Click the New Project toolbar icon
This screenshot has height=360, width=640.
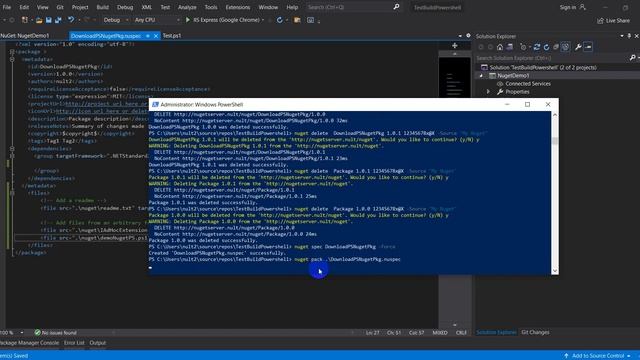[25, 20]
